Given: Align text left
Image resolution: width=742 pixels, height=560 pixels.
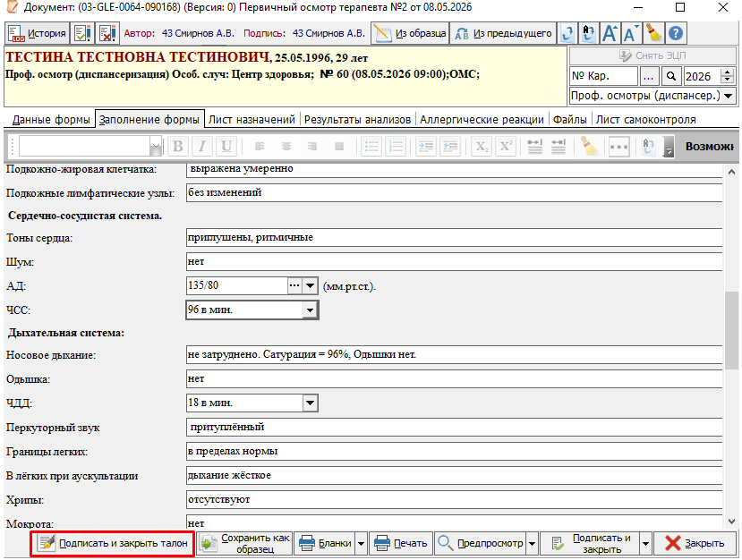Looking at the screenshot, I should (260, 147).
